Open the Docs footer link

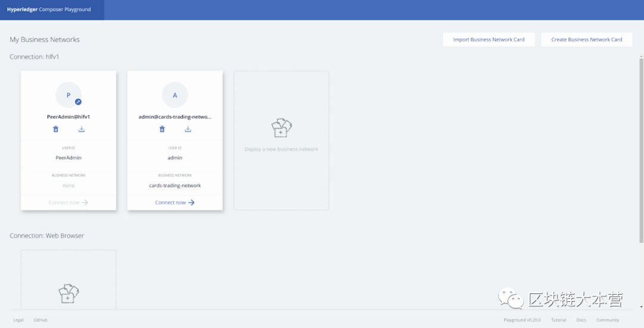coord(581,320)
